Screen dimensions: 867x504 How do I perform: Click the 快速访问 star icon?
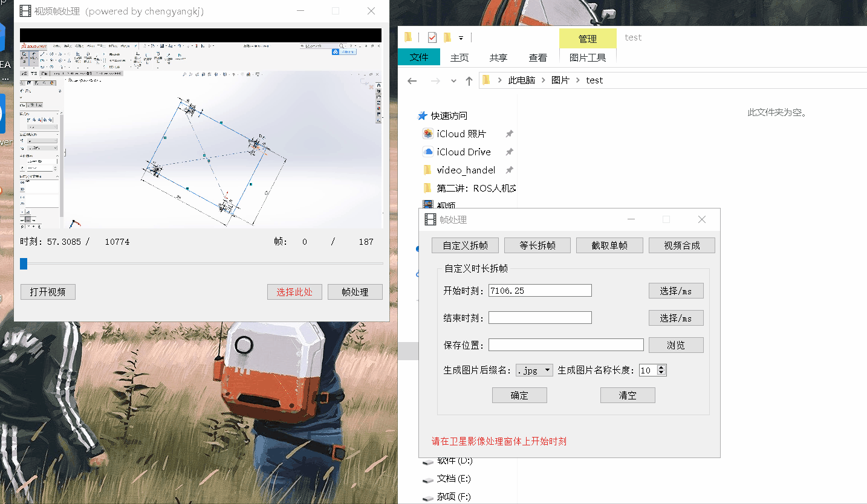[423, 115]
